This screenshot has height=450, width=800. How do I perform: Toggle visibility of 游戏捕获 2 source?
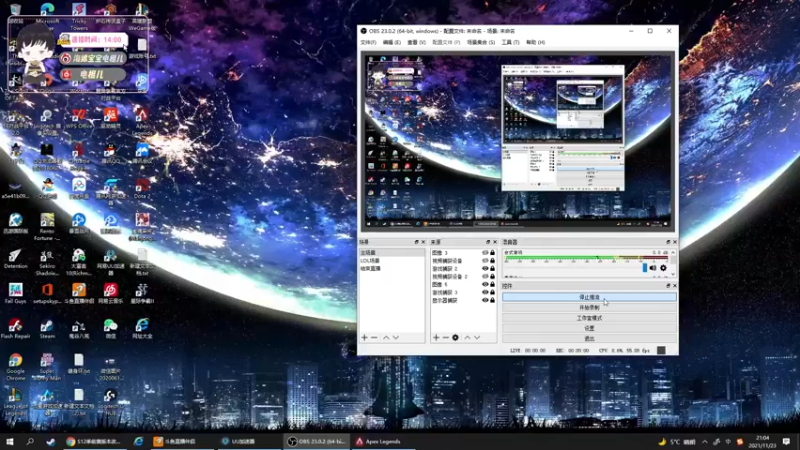[485, 268]
